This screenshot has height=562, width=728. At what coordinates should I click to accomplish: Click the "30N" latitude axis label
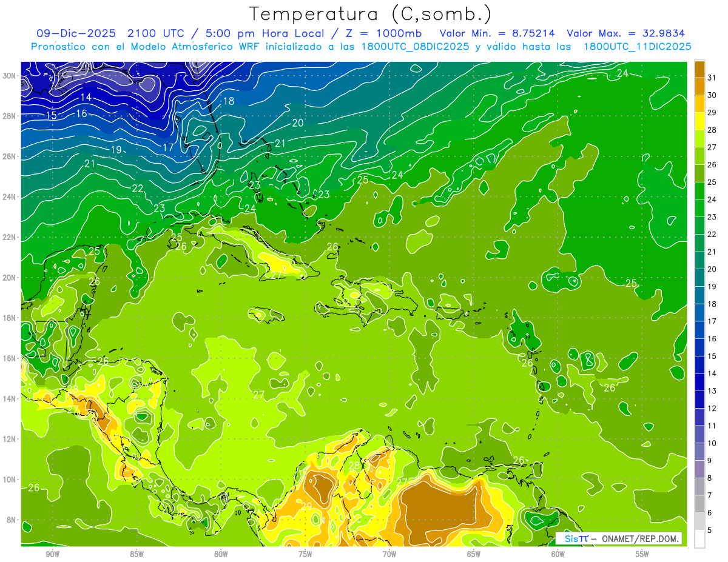pos(9,76)
